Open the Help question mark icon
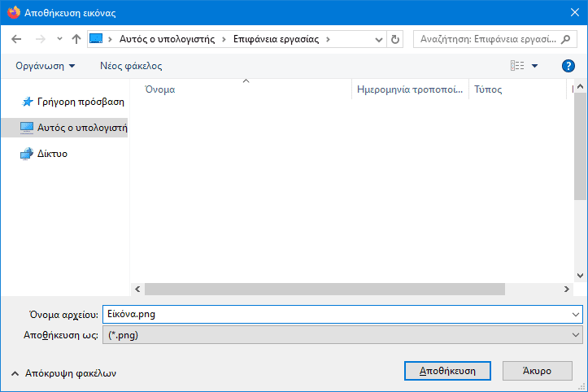588x392 pixels. click(568, 66)
